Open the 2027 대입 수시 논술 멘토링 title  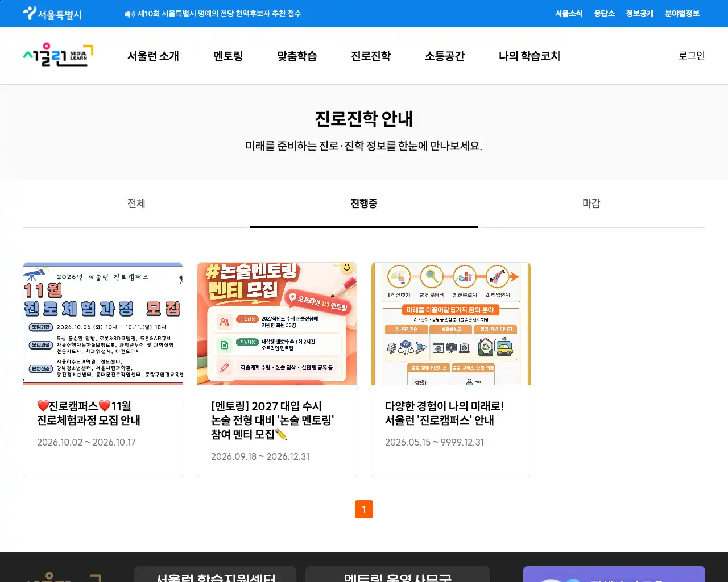[x=272, y=420]
